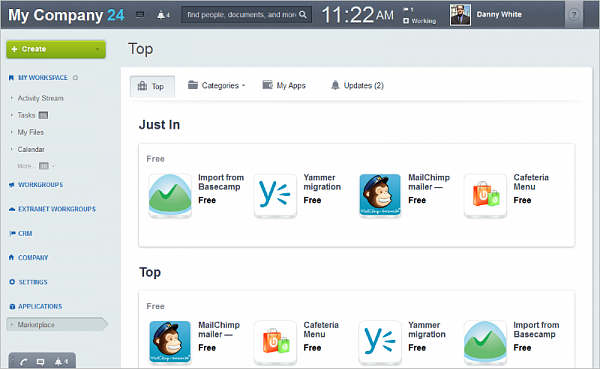This screenshot has width=600, height=369.
Task: Click Import from Basecamp title in Top section
Action: 536,330
